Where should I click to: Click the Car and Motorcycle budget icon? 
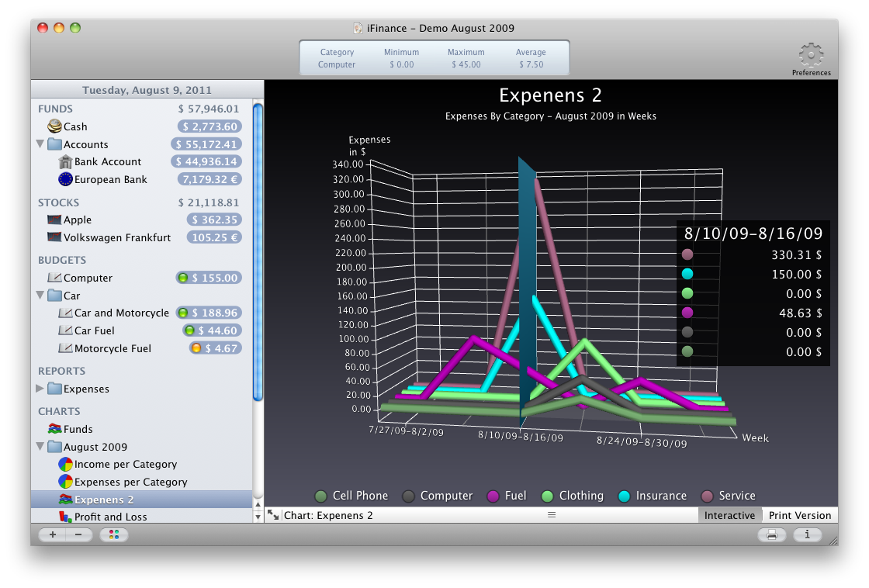point(65,313)
